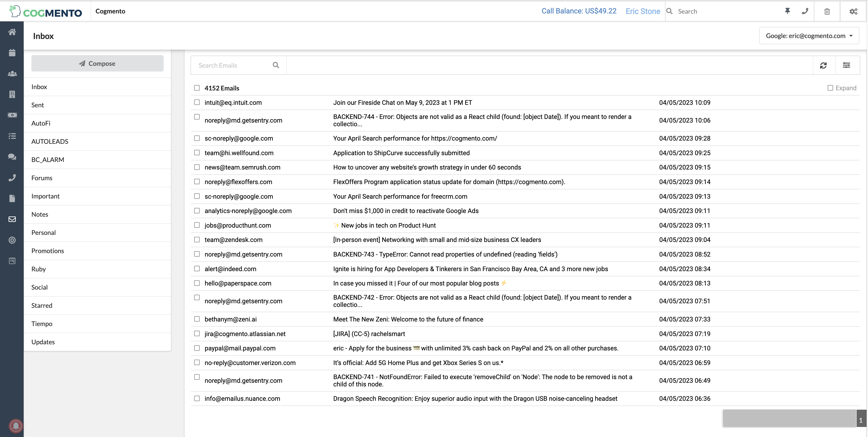Open the Google account selector dropdown
Image resolution: width=868 pixels, height=437 pixels.
click(x=809, y=36)
